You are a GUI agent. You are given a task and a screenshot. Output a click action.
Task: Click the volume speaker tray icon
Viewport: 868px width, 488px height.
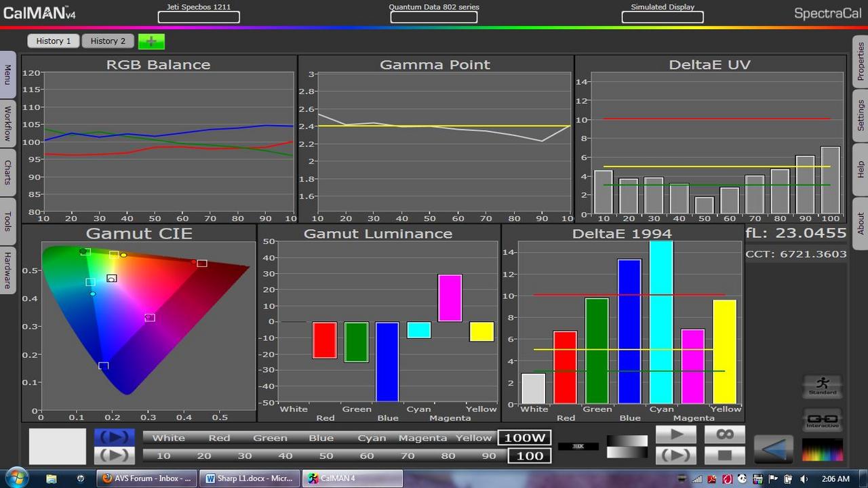click(x=804, y=479)
